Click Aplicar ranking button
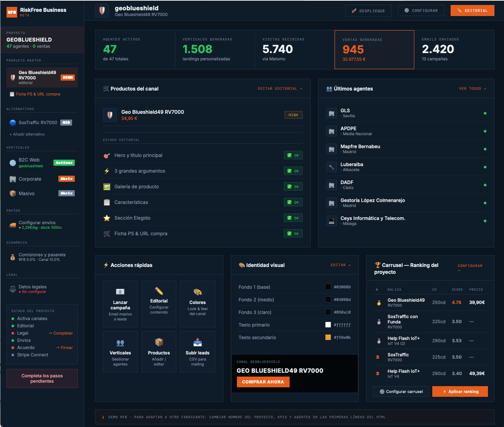The height and width of the screenshot is (427, 504). tap(460, 391)
